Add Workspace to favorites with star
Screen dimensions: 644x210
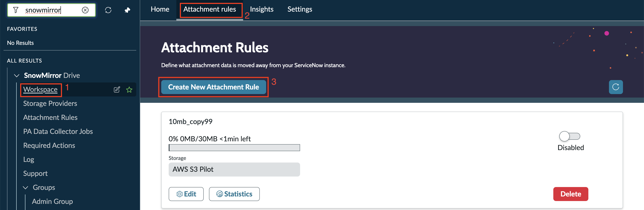(x=129, y=90)
